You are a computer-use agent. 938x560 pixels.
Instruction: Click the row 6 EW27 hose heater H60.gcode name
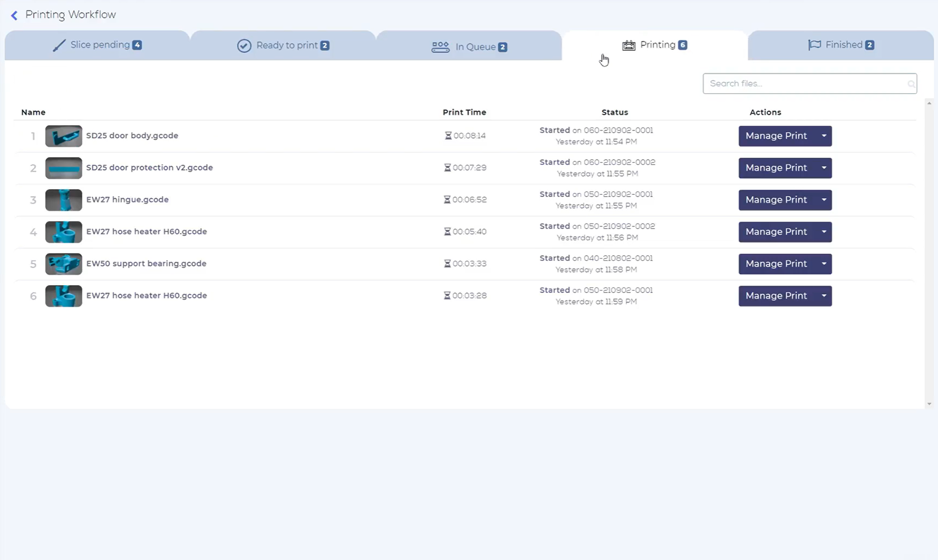pyautogui.click(x=147, y=296)
